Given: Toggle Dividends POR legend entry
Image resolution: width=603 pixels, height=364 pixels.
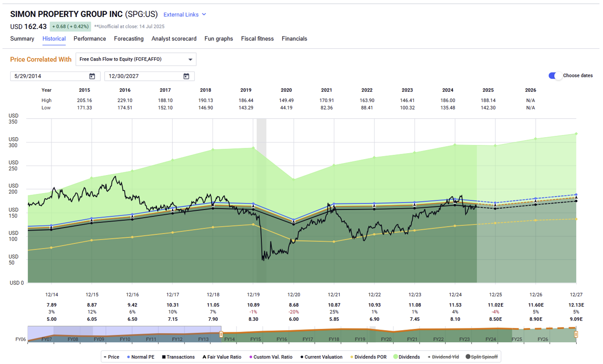Looking at the screenshot, I should 368,357.
